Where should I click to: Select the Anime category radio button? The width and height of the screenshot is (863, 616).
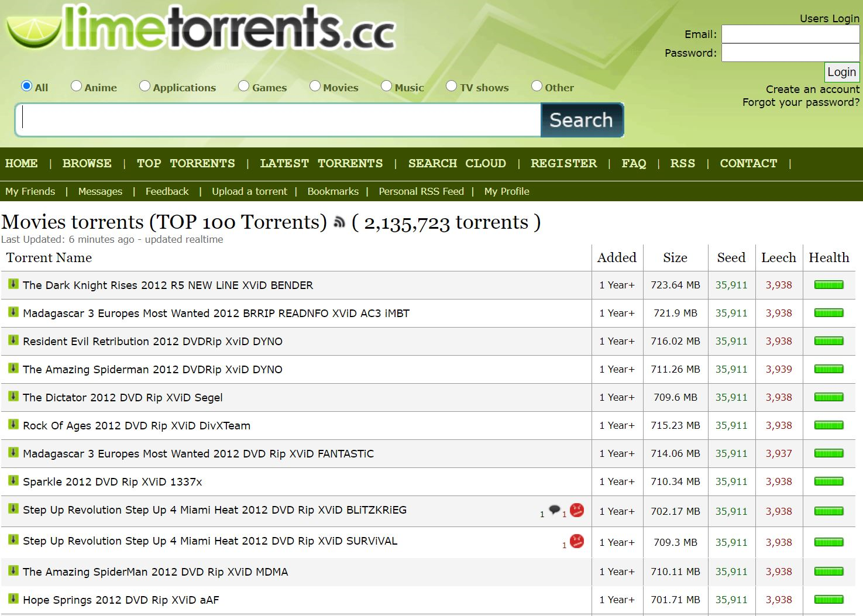tap(76, 86)
